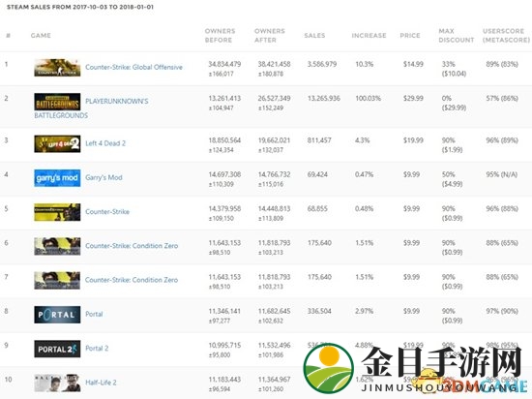Sort by the SALES column header
The width and height of the screenshot is (532, 399).
click(314, 35)
